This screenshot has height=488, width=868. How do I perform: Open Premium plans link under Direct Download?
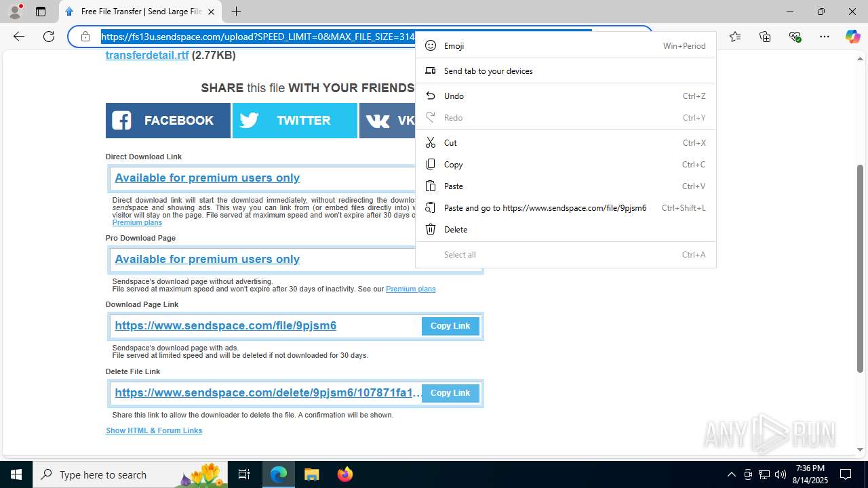pyautogui.click(x=137, y=222)
